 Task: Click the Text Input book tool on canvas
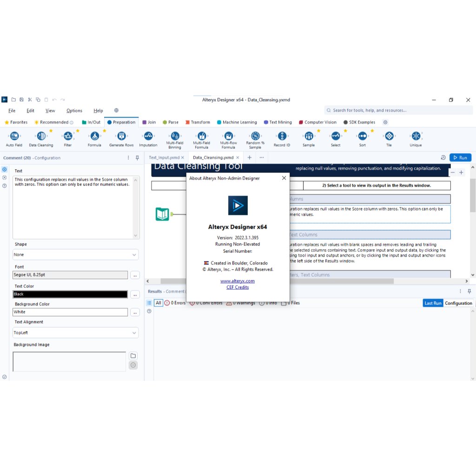162,214
